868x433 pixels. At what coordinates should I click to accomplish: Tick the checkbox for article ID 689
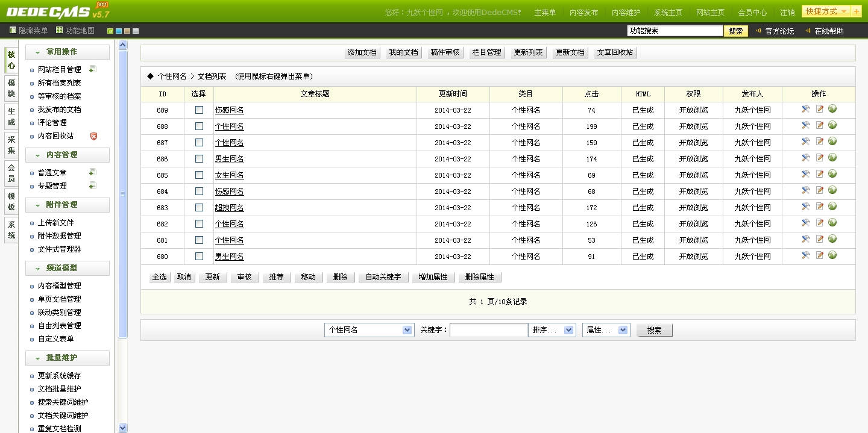(199, 110)
